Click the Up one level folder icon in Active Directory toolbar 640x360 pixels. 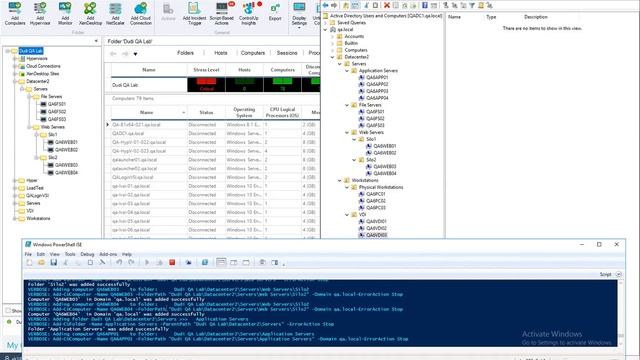[345, 5]
